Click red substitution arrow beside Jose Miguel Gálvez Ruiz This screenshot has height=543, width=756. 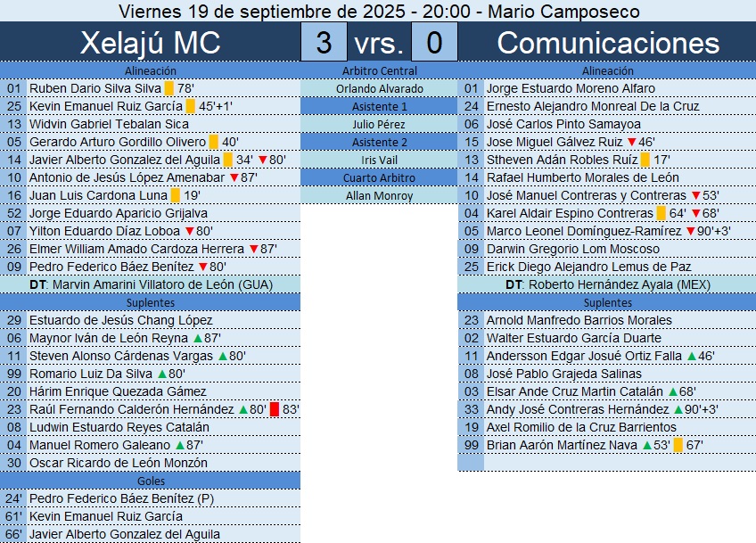632,142
